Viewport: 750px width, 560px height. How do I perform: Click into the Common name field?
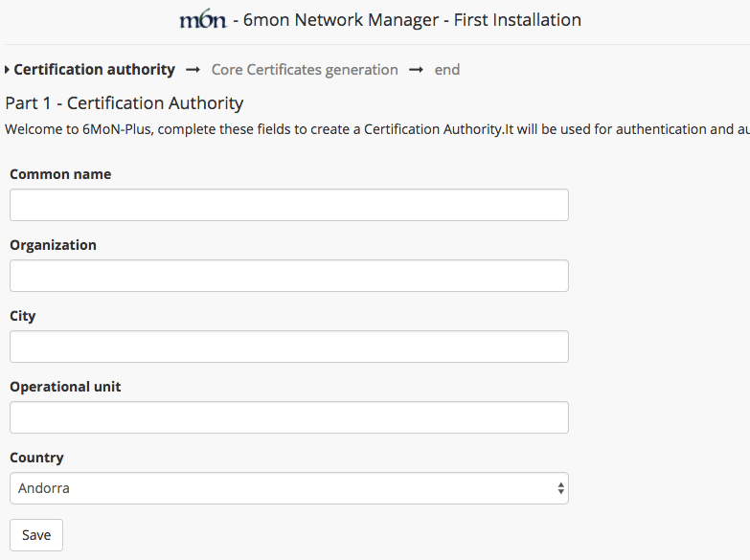point(289,205)
